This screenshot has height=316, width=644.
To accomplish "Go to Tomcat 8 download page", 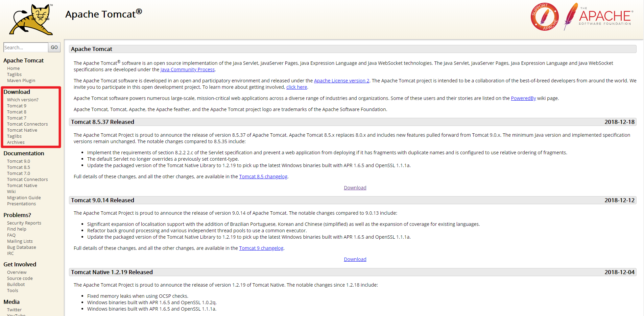I will (17, 112).
